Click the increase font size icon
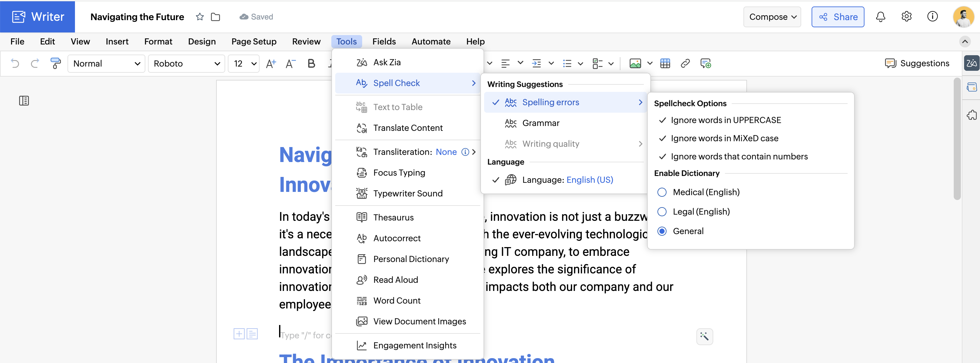 [x=271, y=64]
